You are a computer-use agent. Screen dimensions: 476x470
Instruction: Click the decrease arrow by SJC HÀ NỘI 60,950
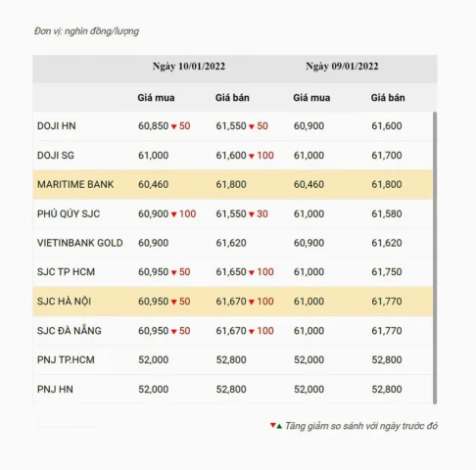click(173, 302)
